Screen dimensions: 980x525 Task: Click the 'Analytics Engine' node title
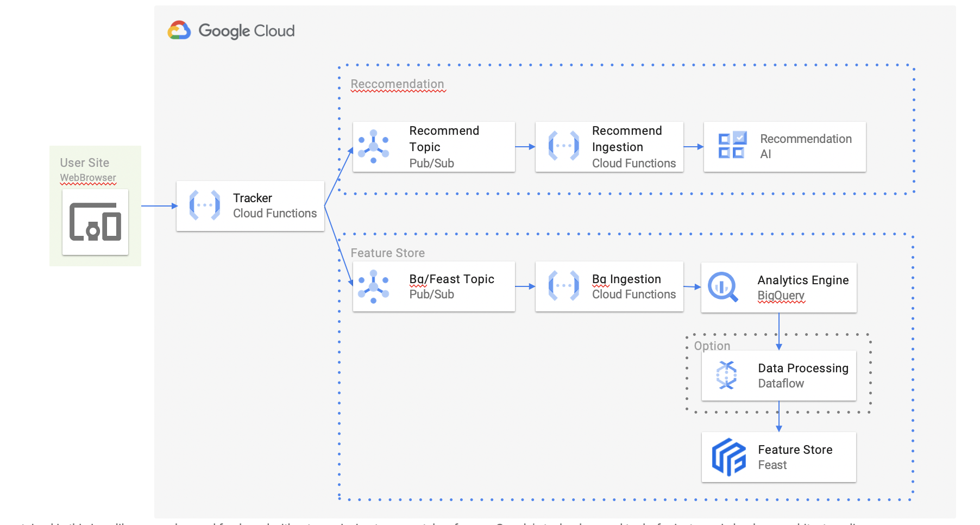(x=803, y=280)
